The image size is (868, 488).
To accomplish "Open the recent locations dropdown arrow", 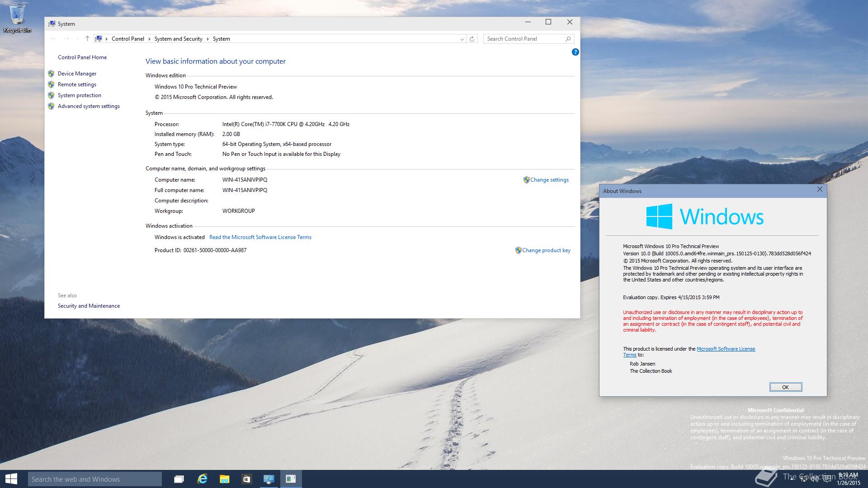I will pos(77,39).
